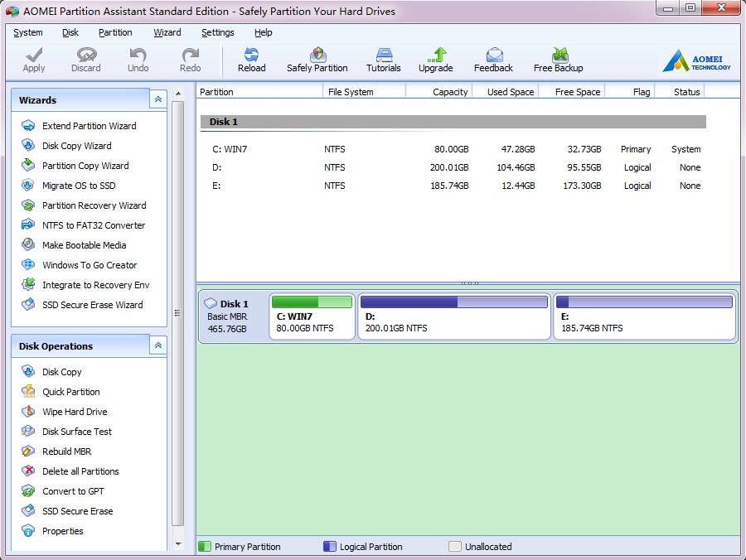Sort by Capacity column header
Screen dimensions: 746x560
click(x=438, y=92)
